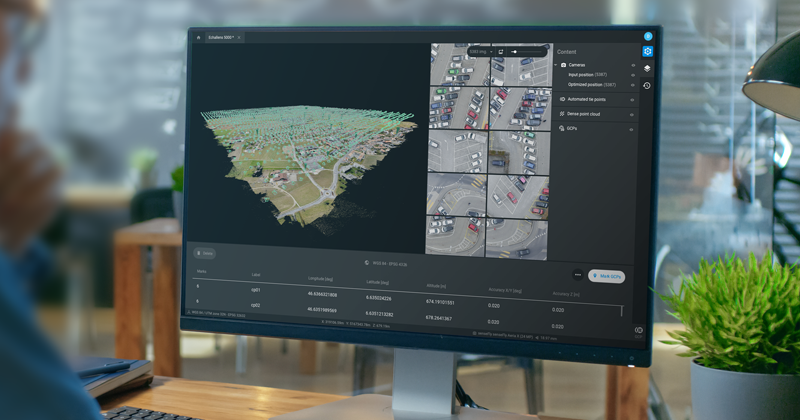Click the user avatar icon

coord(648,37)
